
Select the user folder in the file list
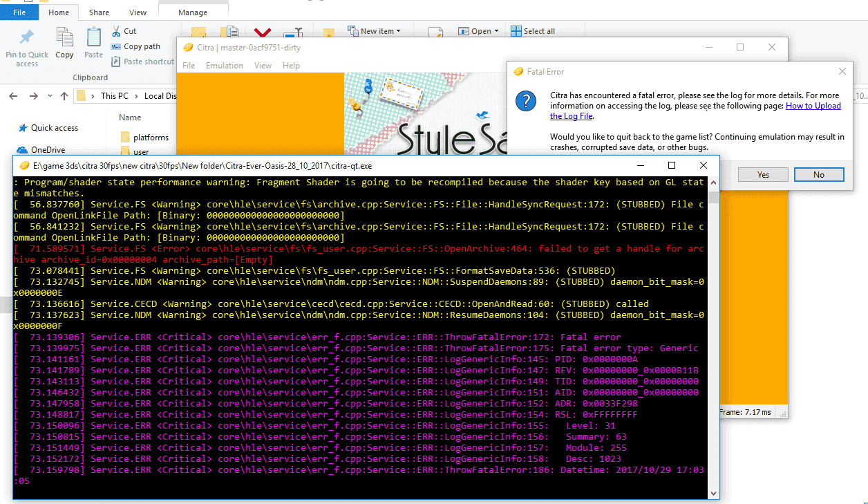coord(141,151)
